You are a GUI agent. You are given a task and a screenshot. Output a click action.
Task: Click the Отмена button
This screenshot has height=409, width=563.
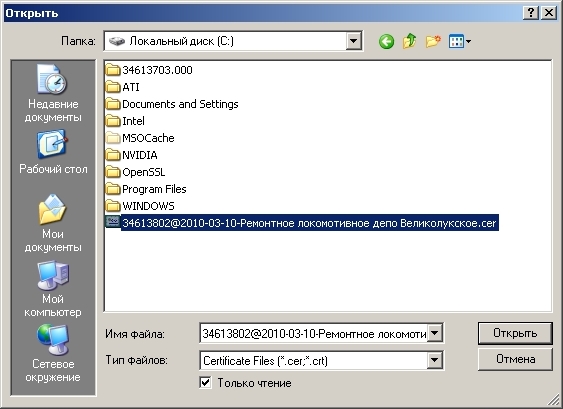click(515, 359)
